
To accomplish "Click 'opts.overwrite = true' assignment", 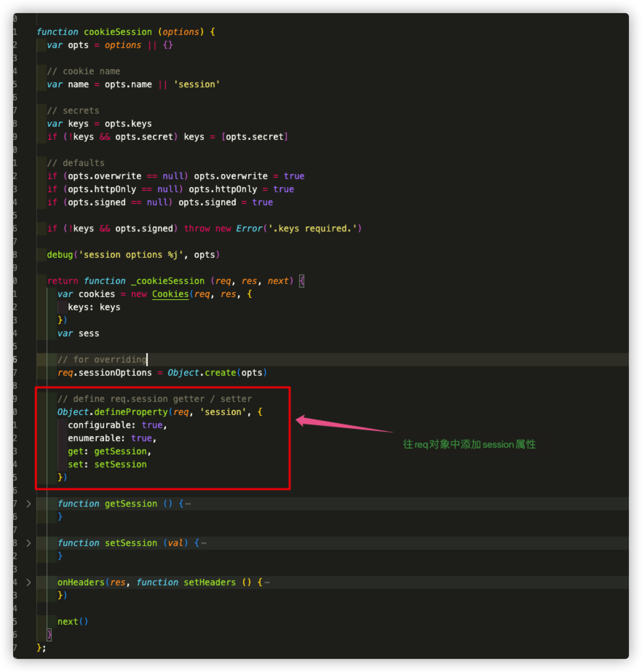I will tap(249, 176).
